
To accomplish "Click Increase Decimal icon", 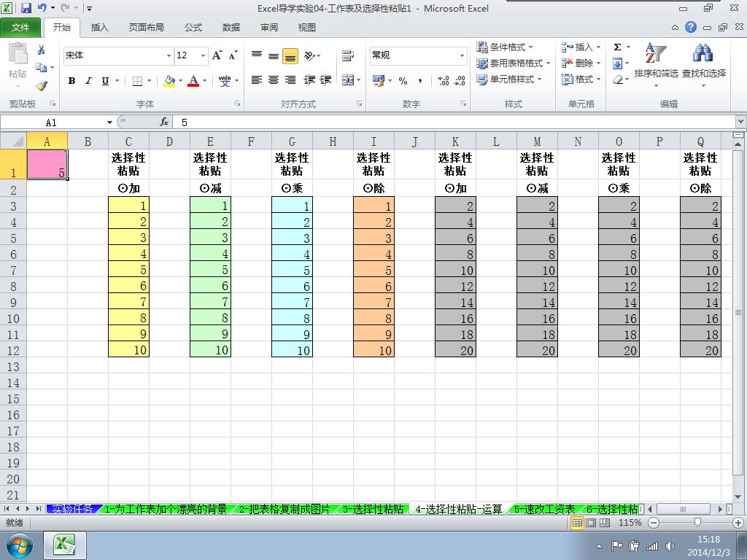I will 443,81.
